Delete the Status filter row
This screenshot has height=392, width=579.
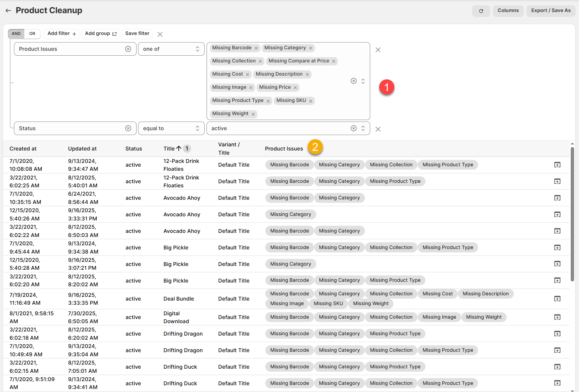(x=378, y=129)
